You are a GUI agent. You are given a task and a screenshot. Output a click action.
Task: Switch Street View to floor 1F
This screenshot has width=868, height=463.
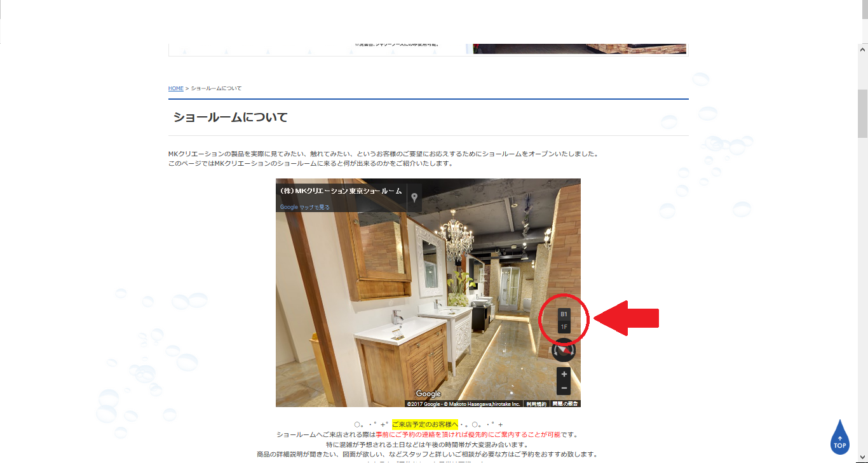tap(564, 326)
